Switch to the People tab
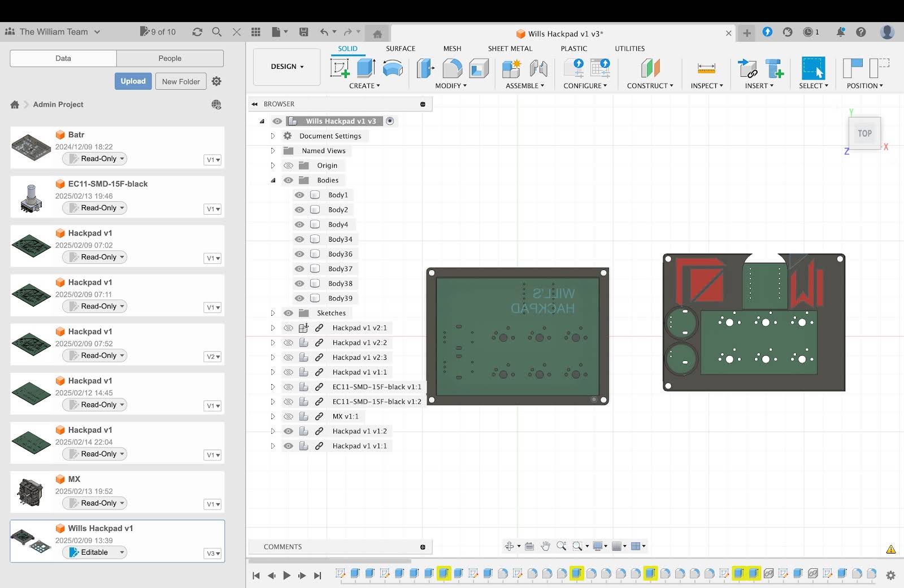This screenshot has height=588, width=904. [x=170, y=58]
